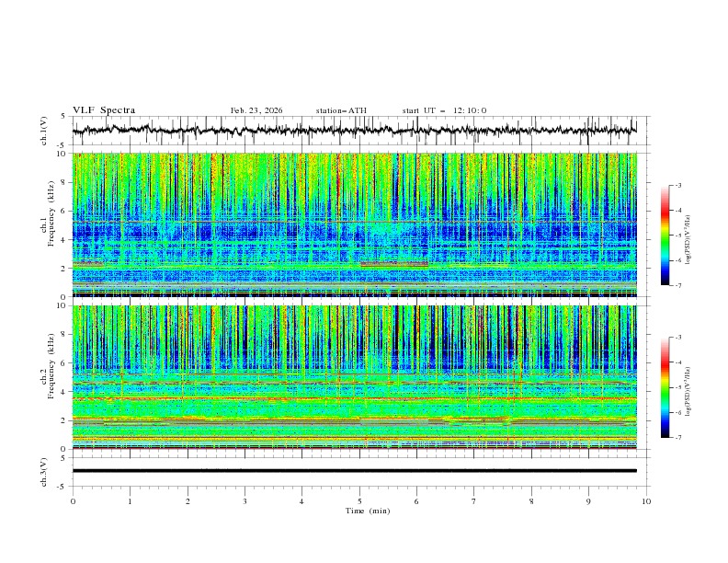
Task: Click the time axis tick label "3"
Action: (245, 501)
